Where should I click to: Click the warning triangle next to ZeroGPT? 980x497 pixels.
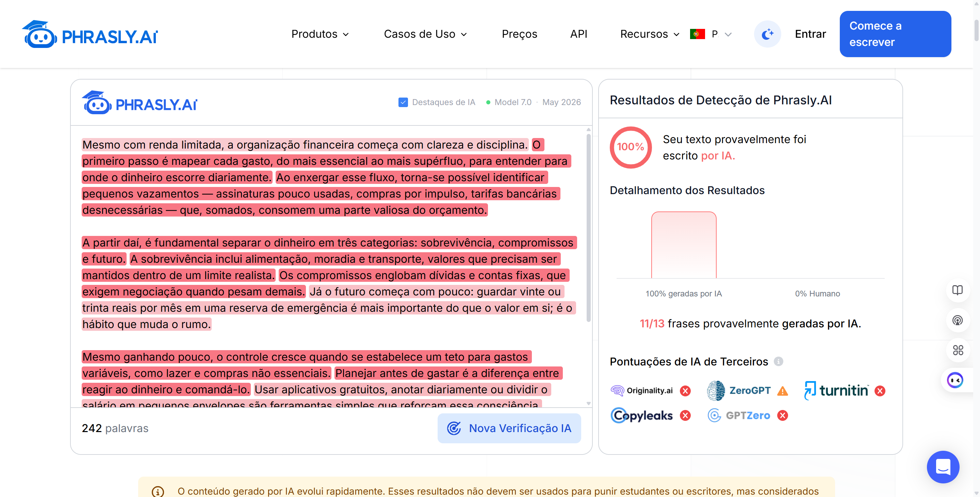783,391
